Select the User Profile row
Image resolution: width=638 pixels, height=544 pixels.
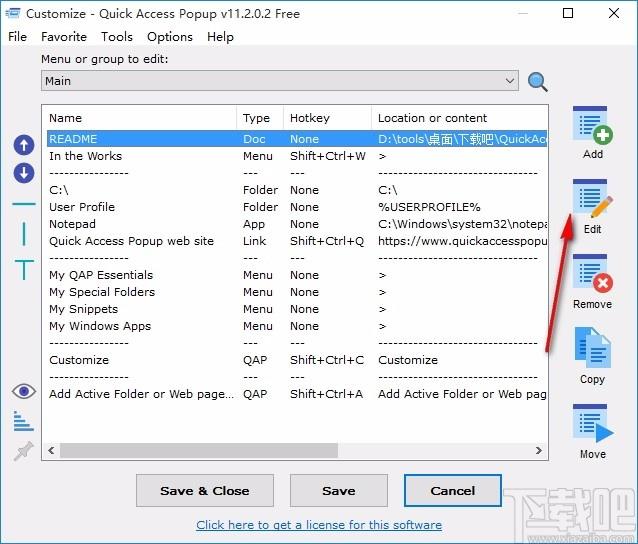coord(297,207)
